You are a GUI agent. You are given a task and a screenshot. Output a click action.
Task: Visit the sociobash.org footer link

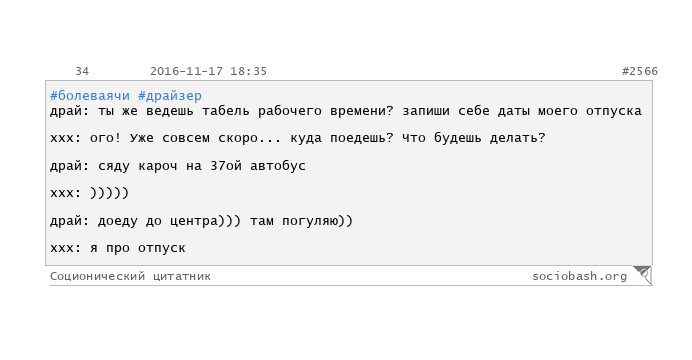tap(579, 276)
